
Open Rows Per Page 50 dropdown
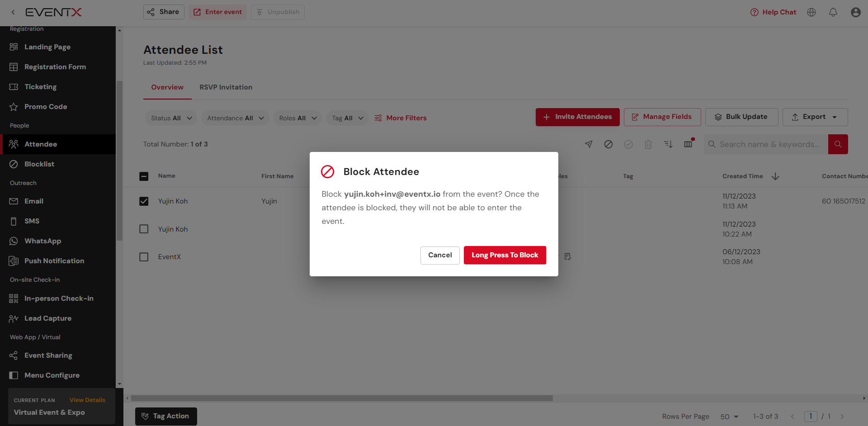(x=729, y=417)
